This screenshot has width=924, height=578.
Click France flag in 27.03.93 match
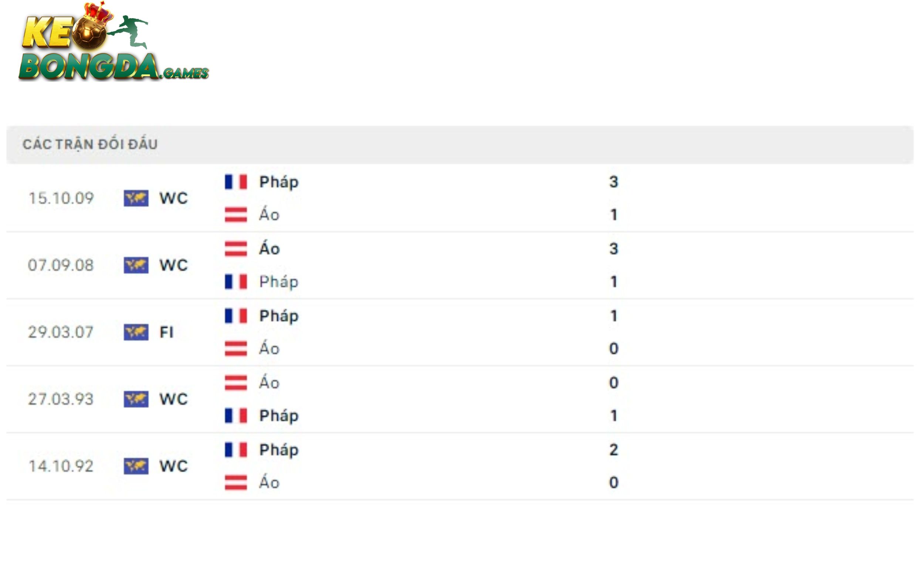click(236, 416)
